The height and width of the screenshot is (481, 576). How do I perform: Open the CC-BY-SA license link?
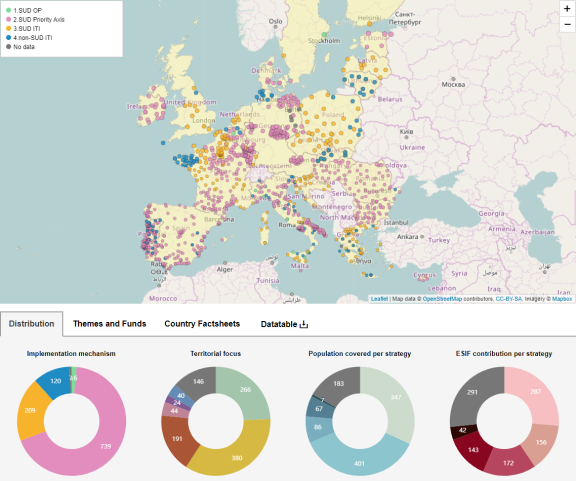point(509,299)
